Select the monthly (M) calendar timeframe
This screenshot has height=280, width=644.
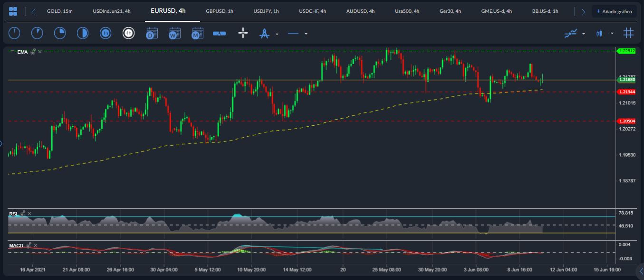click(x=197, y=33)
